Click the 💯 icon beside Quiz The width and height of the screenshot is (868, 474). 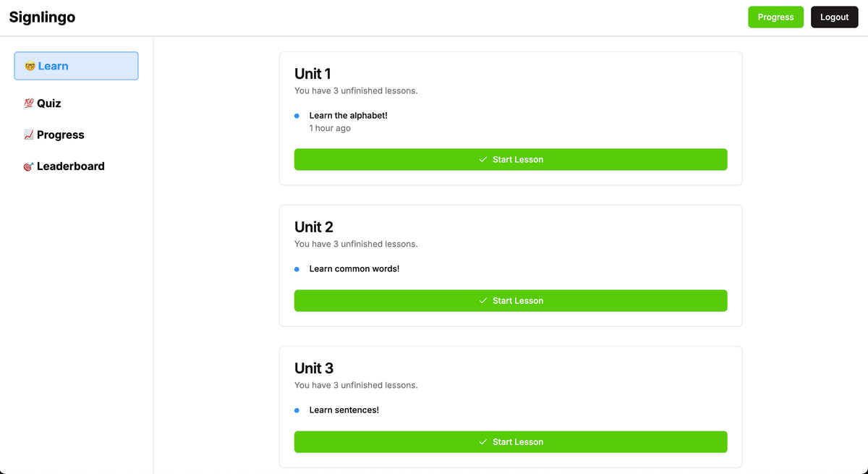(x=27, y=103)
